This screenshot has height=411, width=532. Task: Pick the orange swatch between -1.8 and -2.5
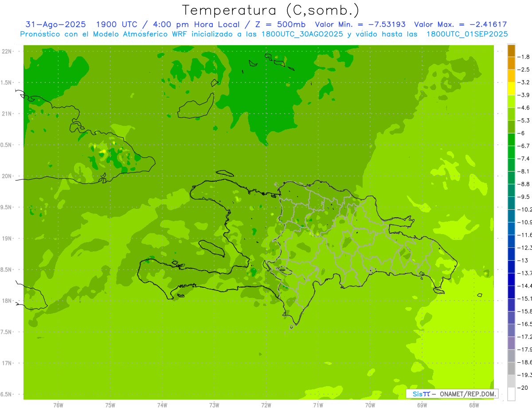(511, 63)
